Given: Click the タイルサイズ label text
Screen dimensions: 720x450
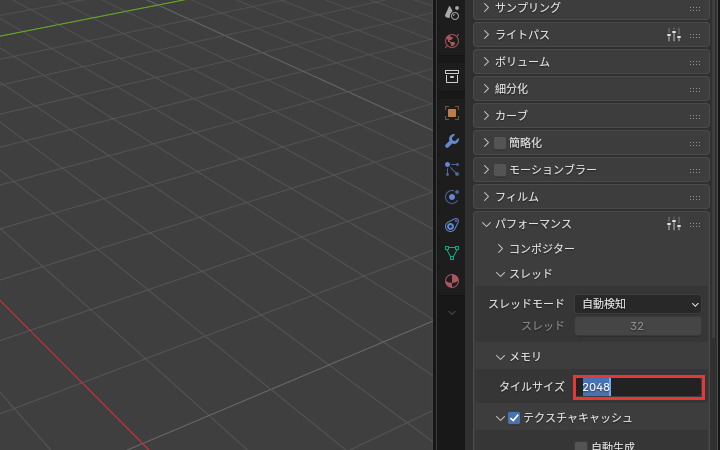Looking at the screenshot, I should pyautogui.click(x=532, y=387).
